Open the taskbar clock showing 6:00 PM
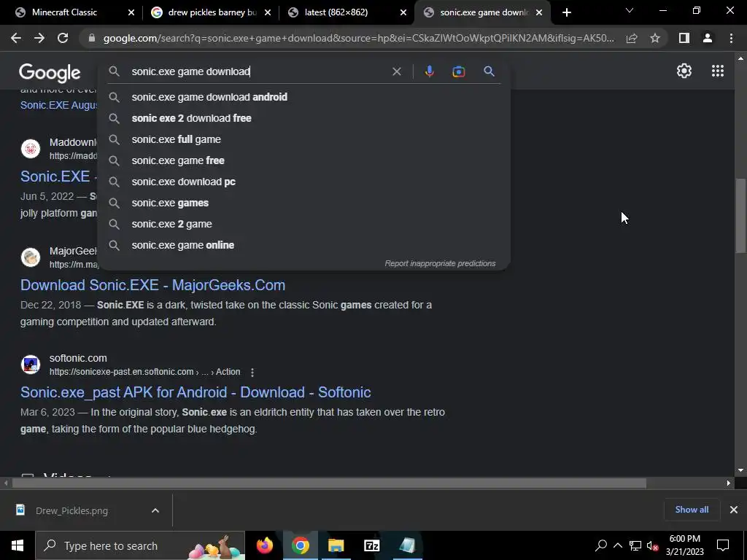 (684, 545)
